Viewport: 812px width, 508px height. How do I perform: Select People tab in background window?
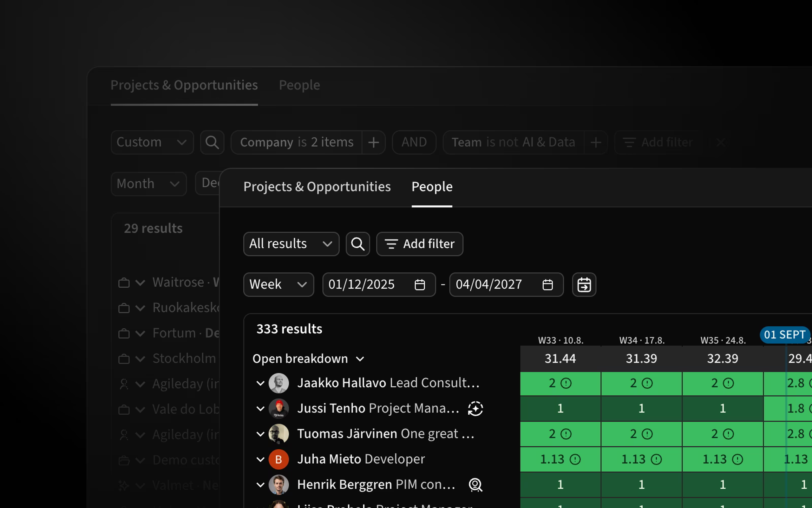point(299,85)
